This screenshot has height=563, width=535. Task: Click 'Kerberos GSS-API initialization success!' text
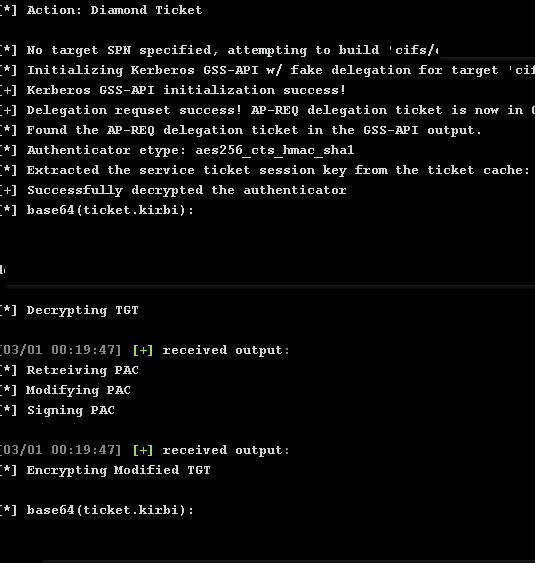186,90
